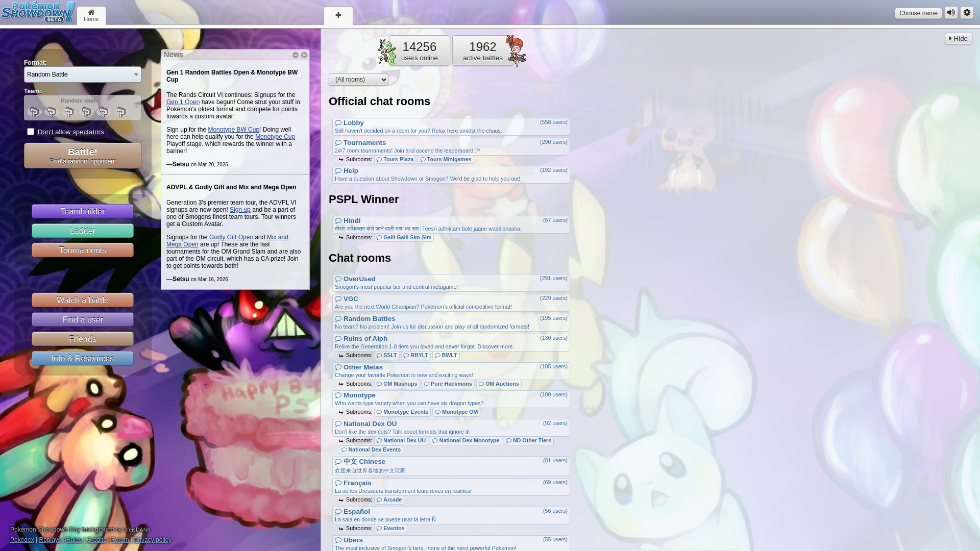Hide the rooms list panel

tap(958, 39)
